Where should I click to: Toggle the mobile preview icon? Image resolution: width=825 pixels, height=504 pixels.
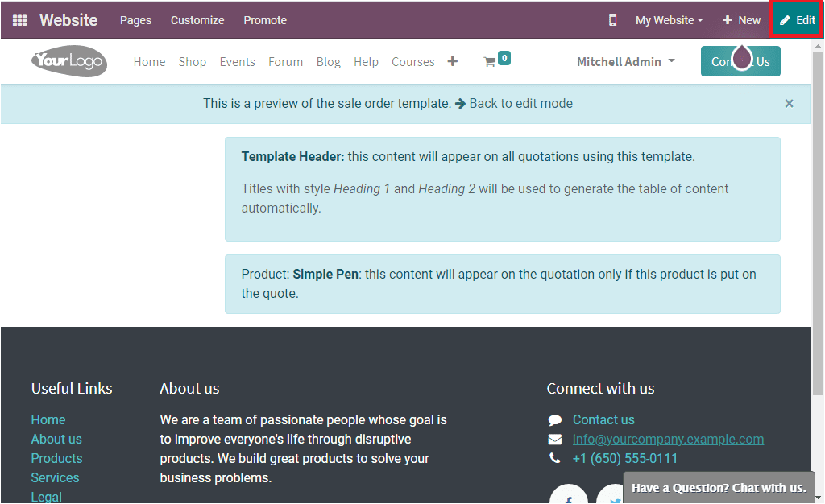click(612, 19)
